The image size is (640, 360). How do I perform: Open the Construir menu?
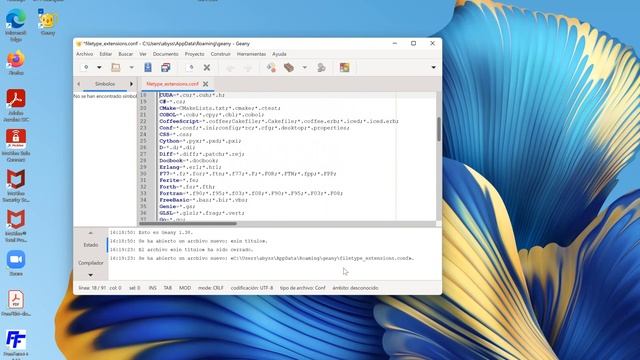(220, 54)
